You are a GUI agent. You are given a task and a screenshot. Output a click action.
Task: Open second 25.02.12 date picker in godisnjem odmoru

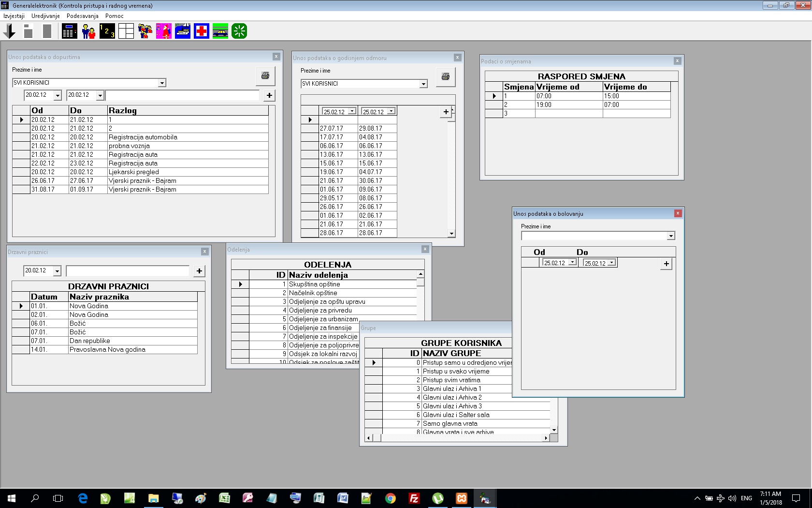[x=391, y=111]
